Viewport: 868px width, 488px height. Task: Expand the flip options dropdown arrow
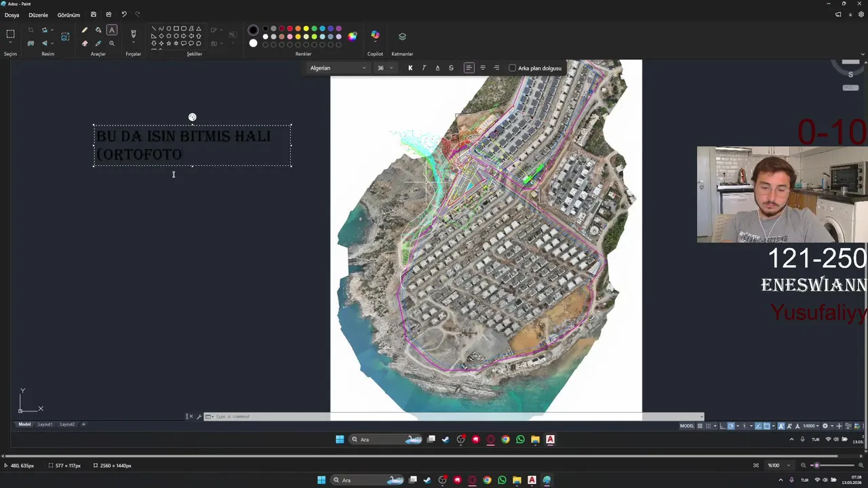pyautogui.click(x=52, y=43)
